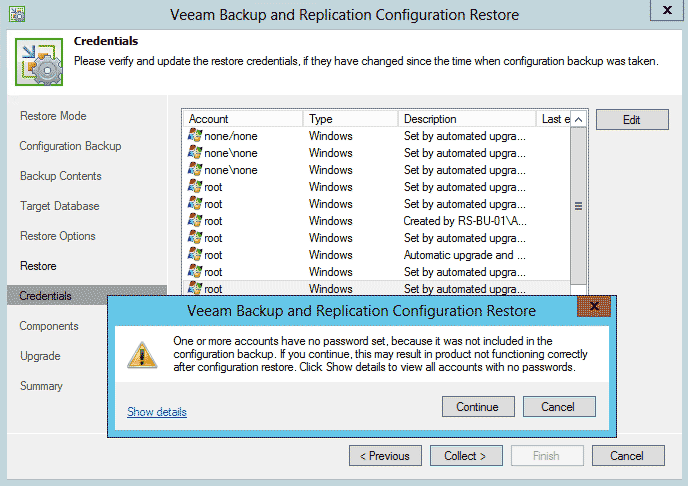
Task: Select the Backup Contents step
Action: 61,176
